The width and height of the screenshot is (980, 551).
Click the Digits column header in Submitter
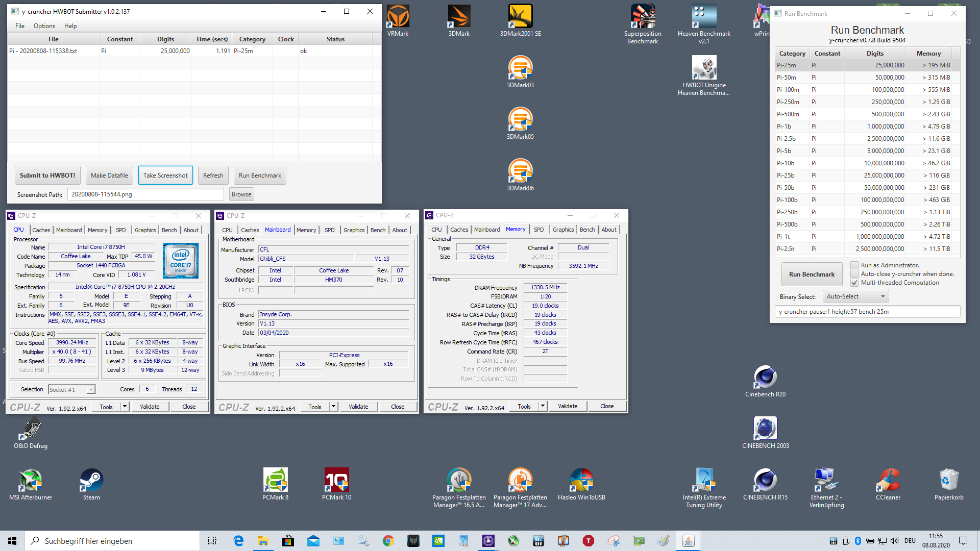pos(165,39)
